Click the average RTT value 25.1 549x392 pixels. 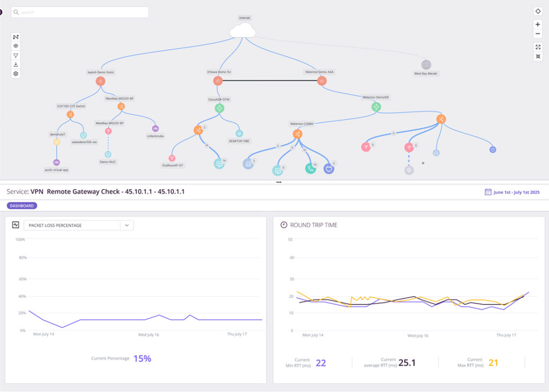coord(407,363)
